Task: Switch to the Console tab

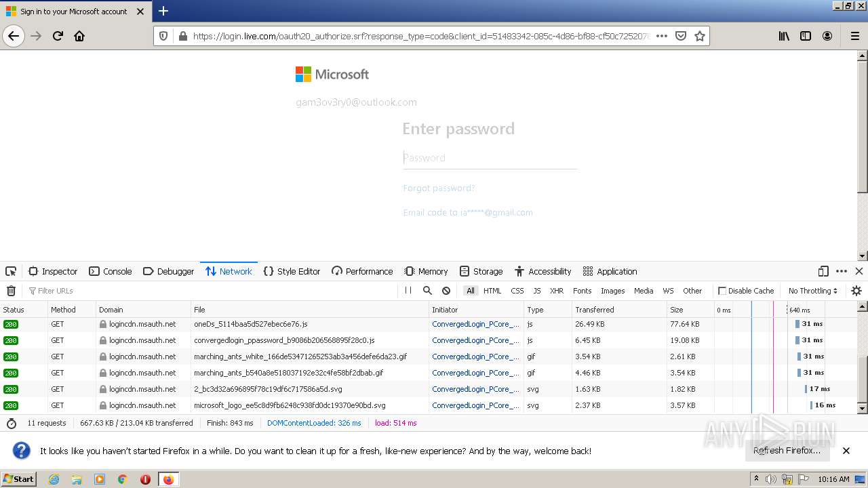Action: 111,271
